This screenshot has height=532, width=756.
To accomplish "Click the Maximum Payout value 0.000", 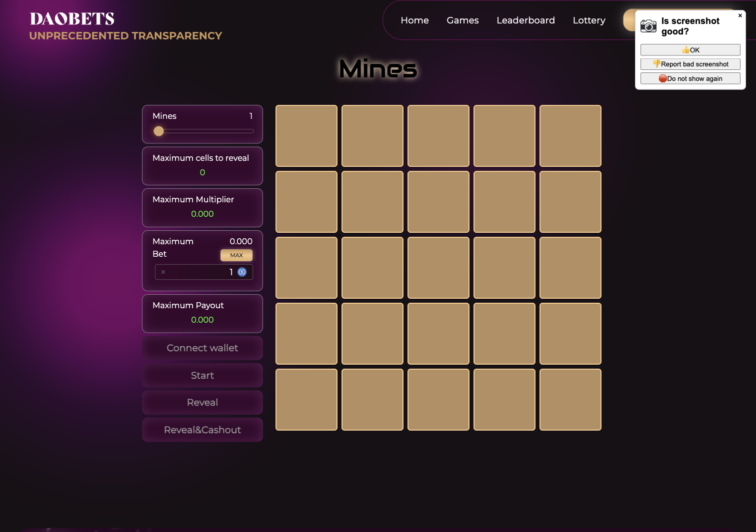I will tap(202, 320).
